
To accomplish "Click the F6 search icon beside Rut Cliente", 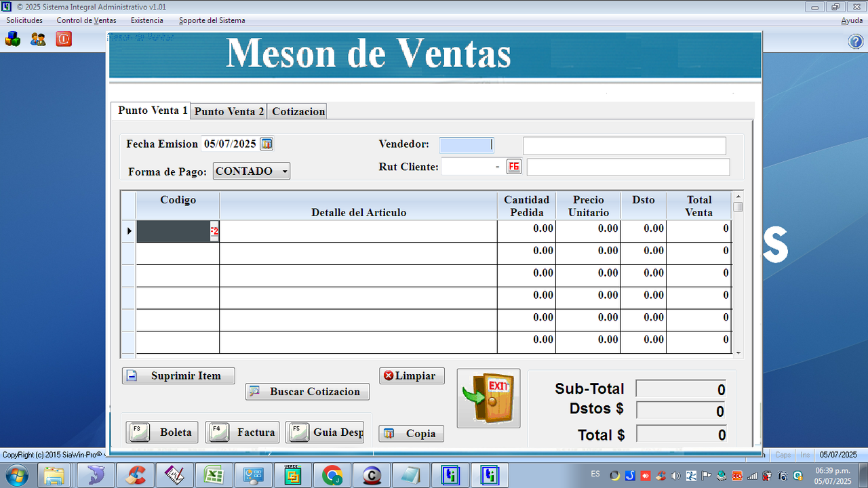I will click(x=513, y=166).
